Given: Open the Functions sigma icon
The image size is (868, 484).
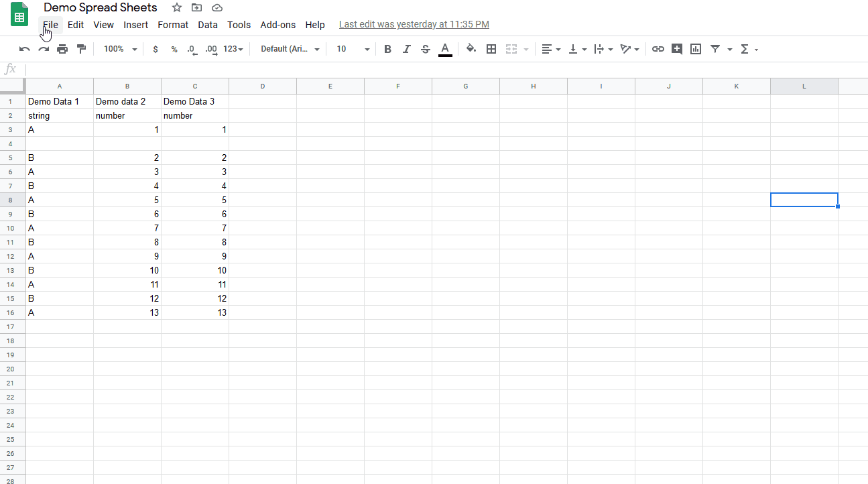Looking at the screenshot, I should 745,49.
